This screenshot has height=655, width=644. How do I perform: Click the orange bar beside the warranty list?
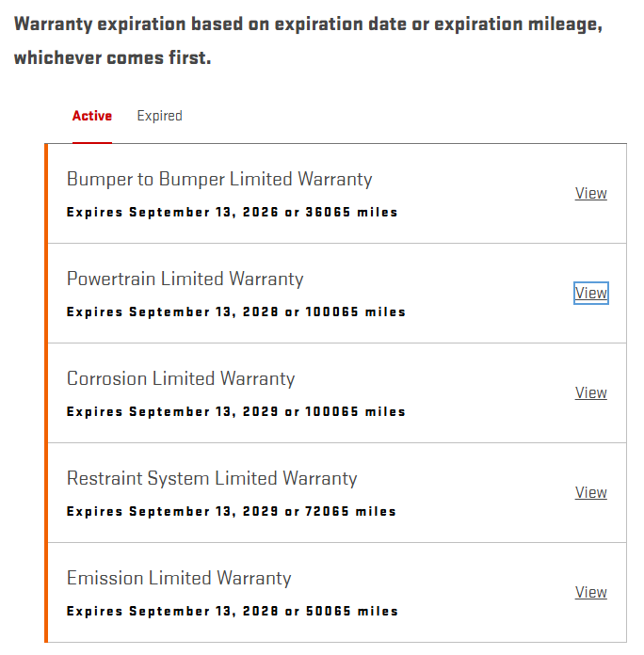coord(45,392)
